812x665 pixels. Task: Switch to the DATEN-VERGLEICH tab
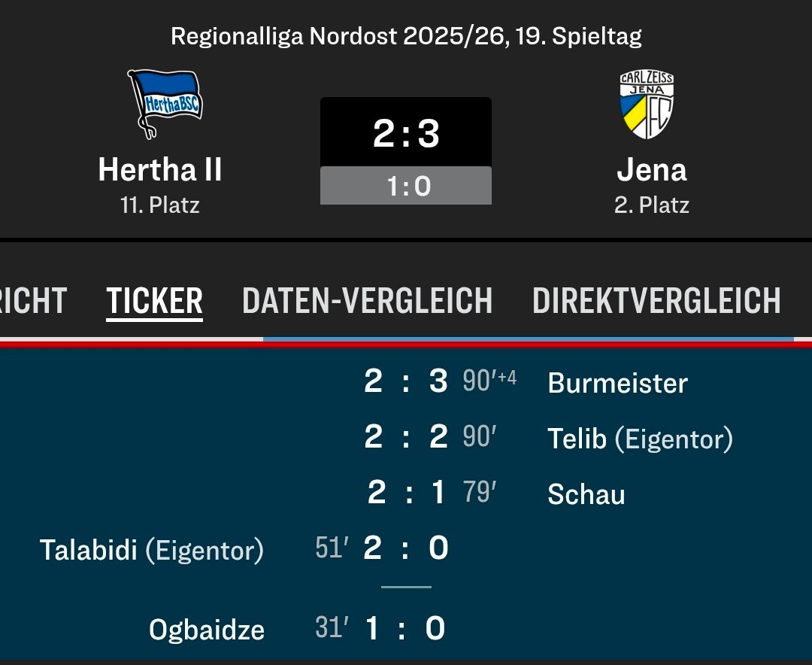367,301
